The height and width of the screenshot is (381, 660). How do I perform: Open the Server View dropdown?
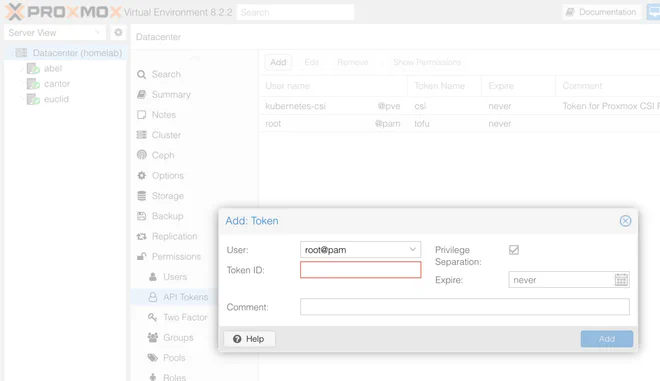point(55,32)
